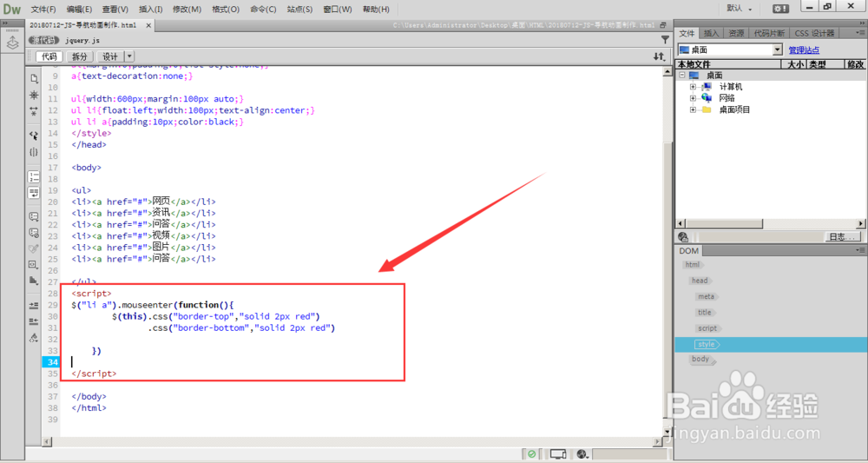Expand the 网络 tree node

tap(693, 98)
